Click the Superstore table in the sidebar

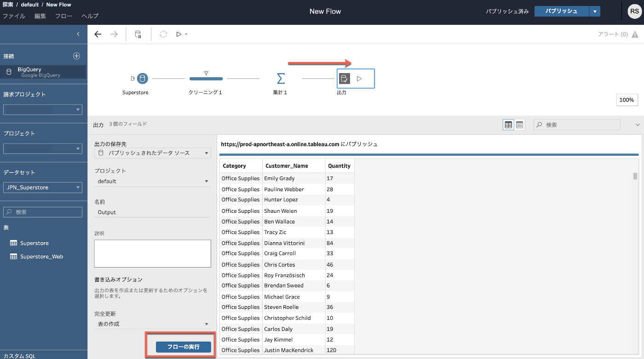[x=34, y=243]
